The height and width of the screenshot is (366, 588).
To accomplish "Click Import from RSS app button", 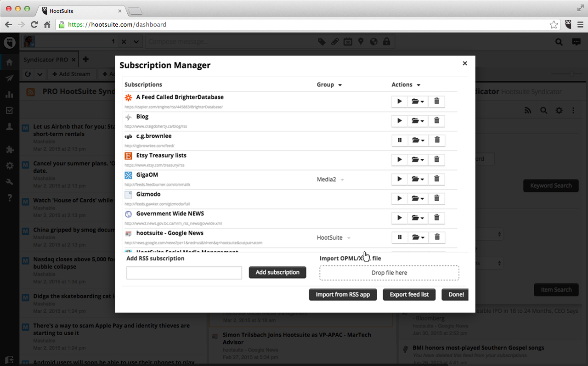I will [x=343, y=294].
